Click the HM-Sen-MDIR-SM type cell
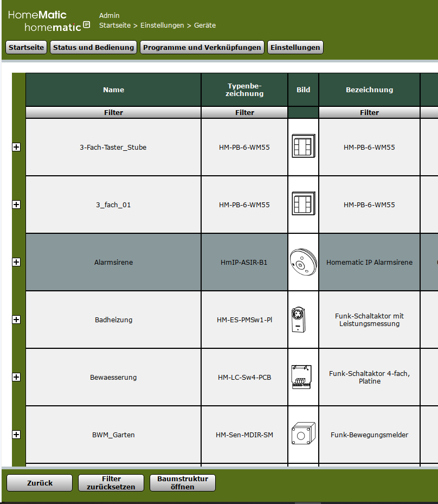438x504 pixels. 244,435
